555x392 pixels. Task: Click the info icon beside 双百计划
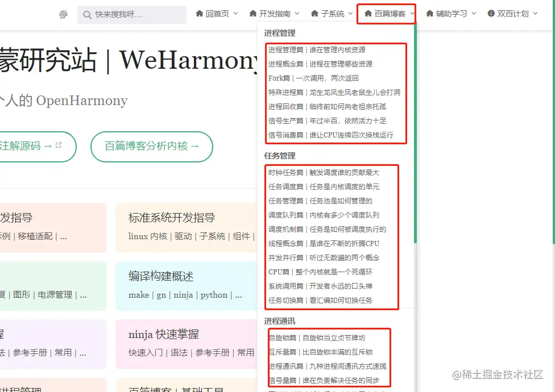click(x=490, y=14)
